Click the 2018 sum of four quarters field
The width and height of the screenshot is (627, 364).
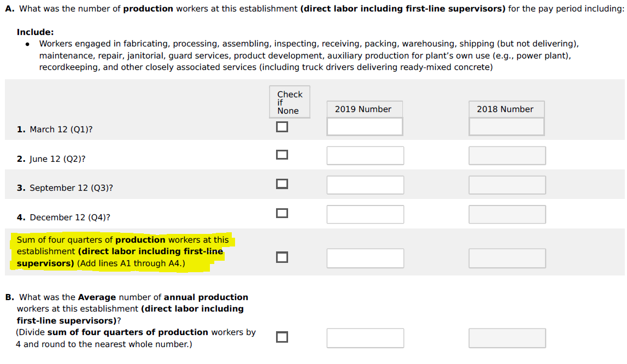507,258
